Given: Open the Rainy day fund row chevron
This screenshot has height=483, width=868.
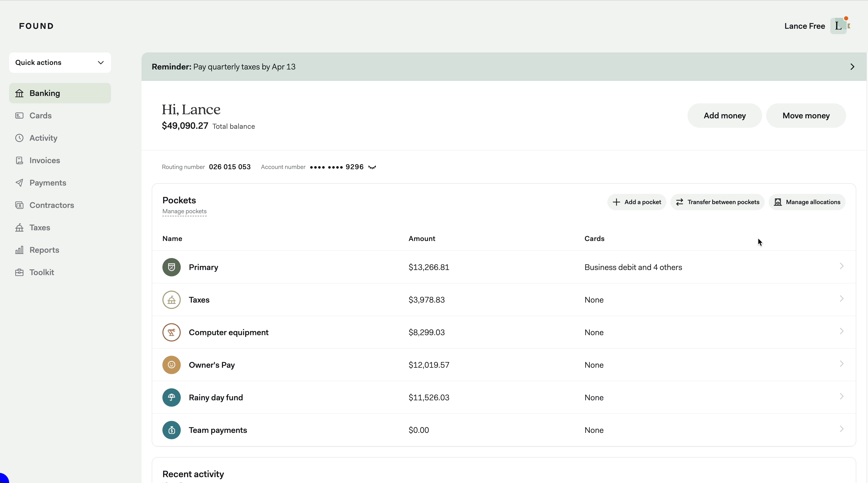Looking at the screenshot, I should tap(841, 396).
